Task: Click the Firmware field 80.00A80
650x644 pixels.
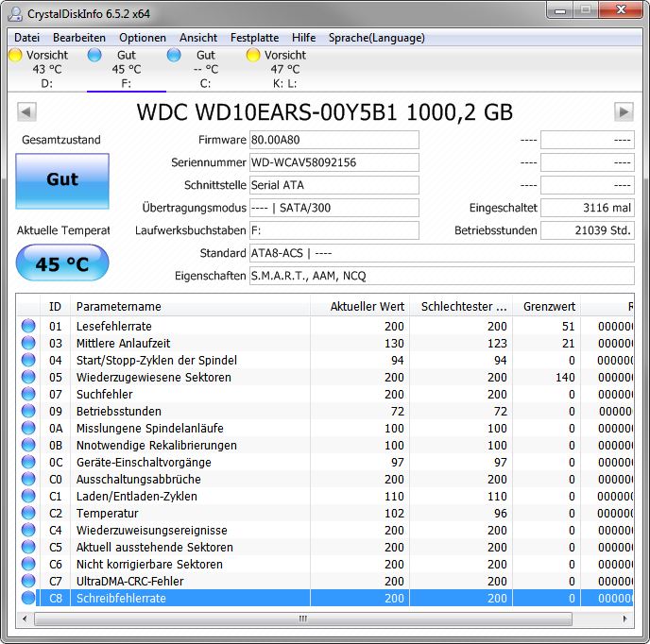Action: [334, 140]
